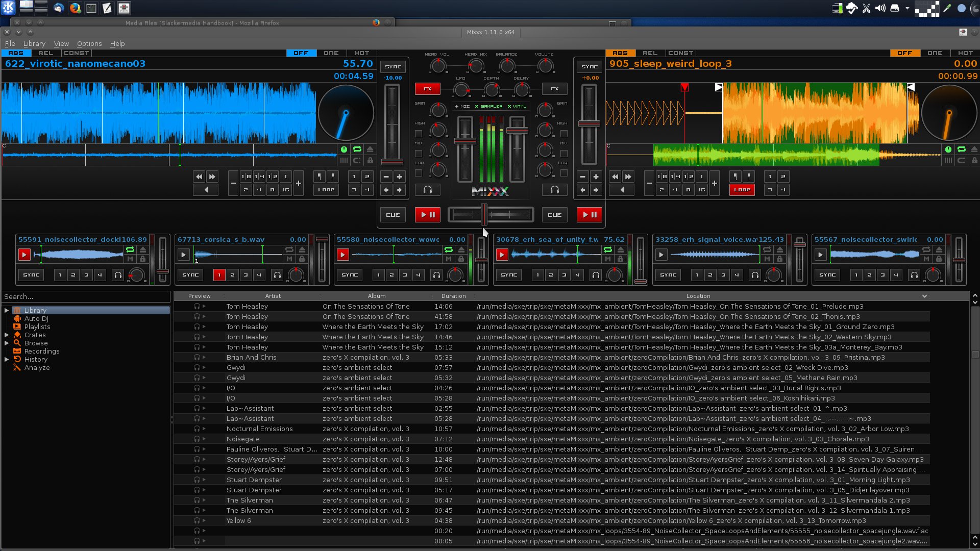This screenshot has width=980, height=551.
Task: Click headphone icon on first sampler
Action: click(x=118, y=275)
